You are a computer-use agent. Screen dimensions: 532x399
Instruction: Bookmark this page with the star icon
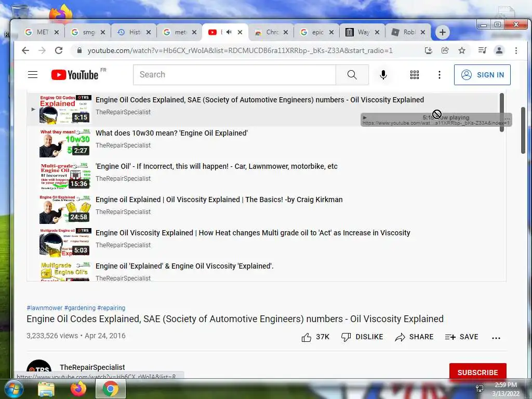click(x=462, y=50)
